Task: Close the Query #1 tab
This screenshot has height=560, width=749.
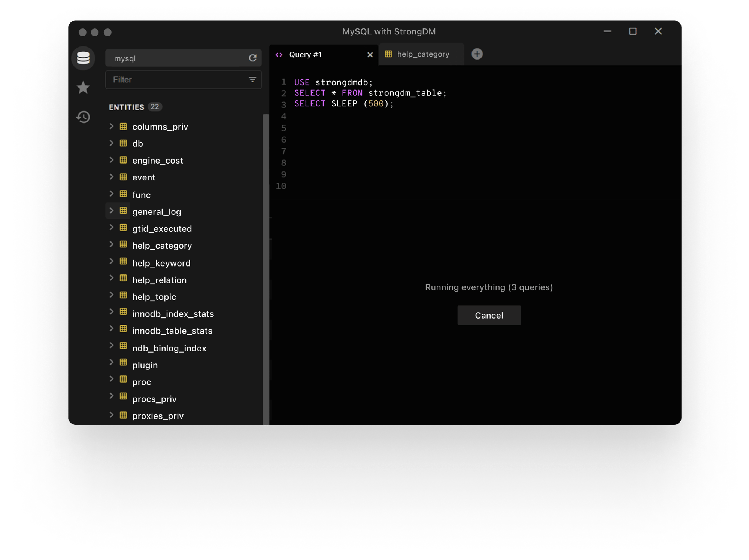Action: [x=370, y=55]
